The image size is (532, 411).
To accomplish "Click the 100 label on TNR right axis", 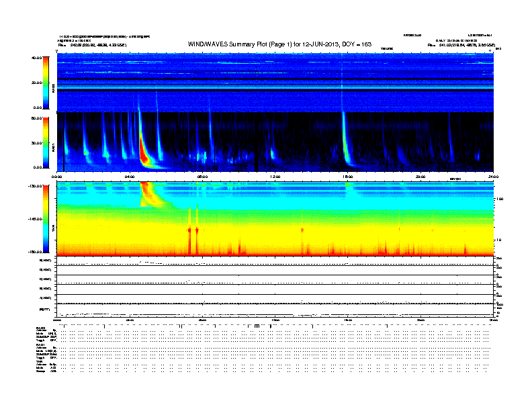I will pos(500,199).
